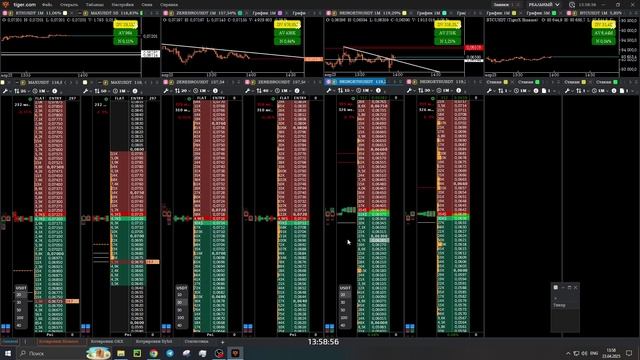The height and width of the screenshot is (360, 640).
Task: Switch to Котировки Binance workspace tab
Action: pyautogui.click(x=59, y=341)
